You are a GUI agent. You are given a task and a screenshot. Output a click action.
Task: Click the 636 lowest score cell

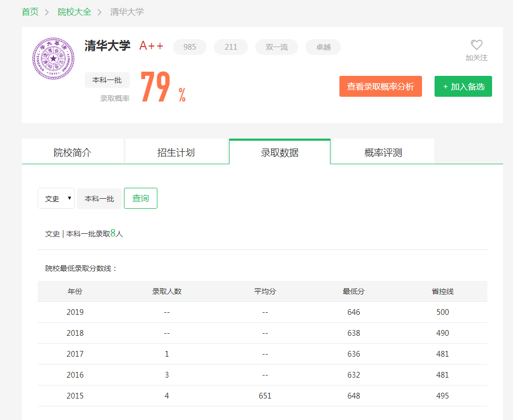coord(354,354)
